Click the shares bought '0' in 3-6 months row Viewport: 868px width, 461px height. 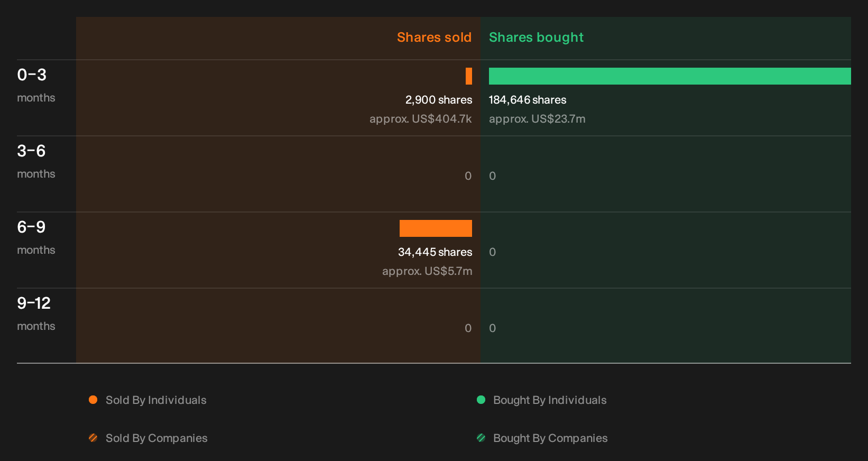(493, 176)
